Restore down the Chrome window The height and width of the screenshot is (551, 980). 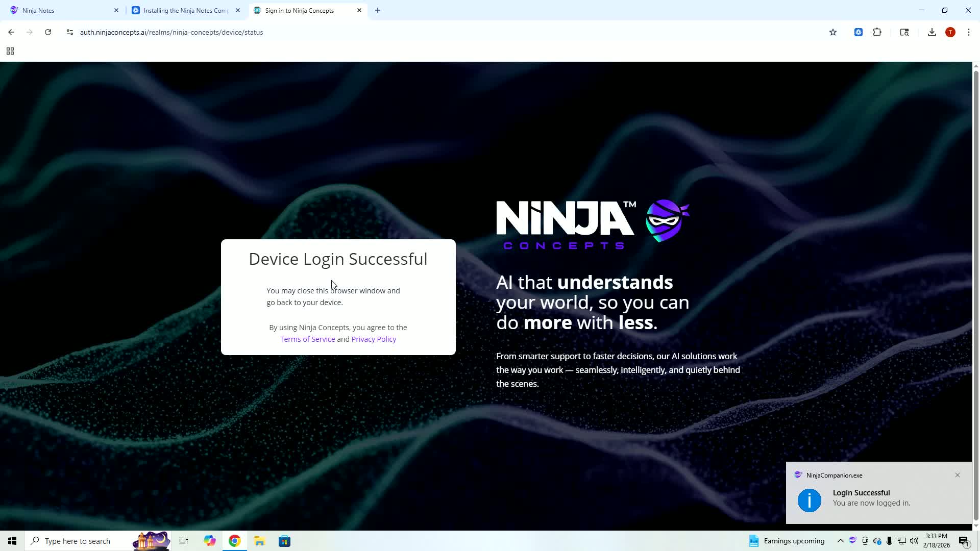tap(945, 10)
